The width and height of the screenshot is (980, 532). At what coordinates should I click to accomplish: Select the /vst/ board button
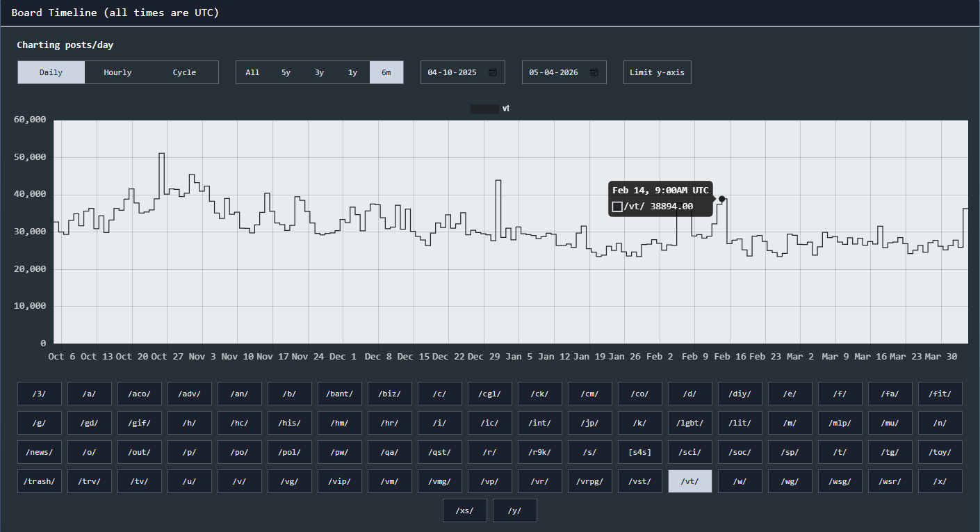click(640, 481)
